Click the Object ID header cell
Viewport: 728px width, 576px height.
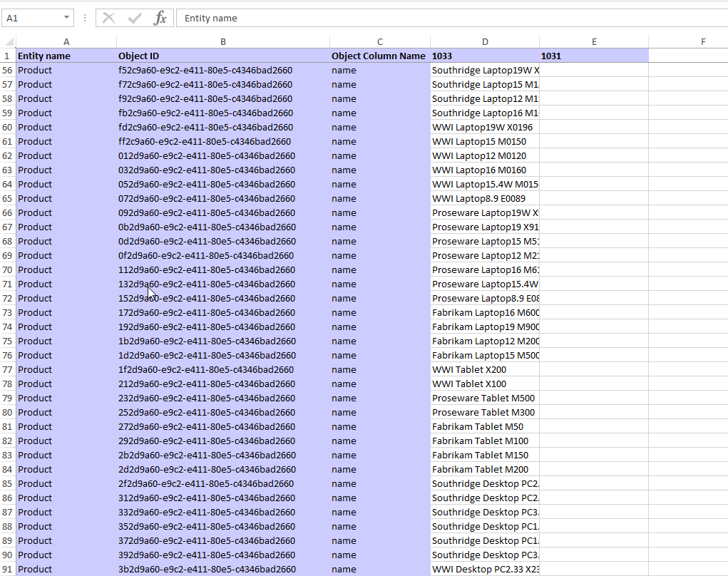(223, 56)
